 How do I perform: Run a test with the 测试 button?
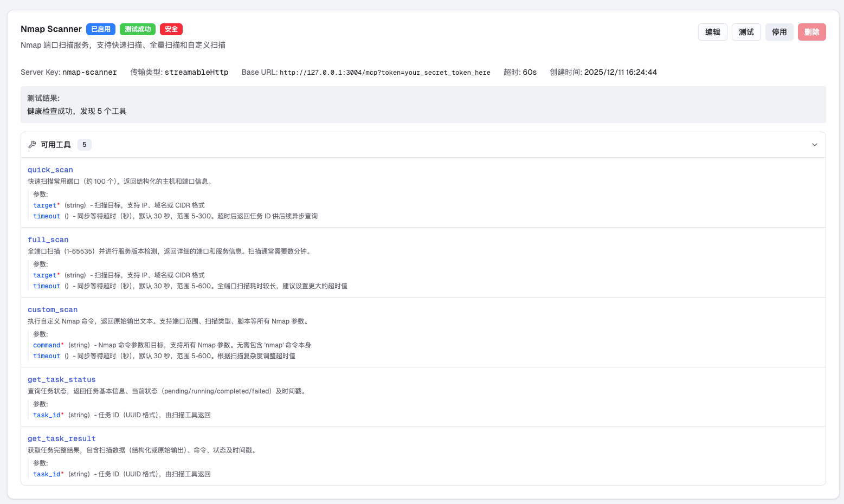coord(746,32)
